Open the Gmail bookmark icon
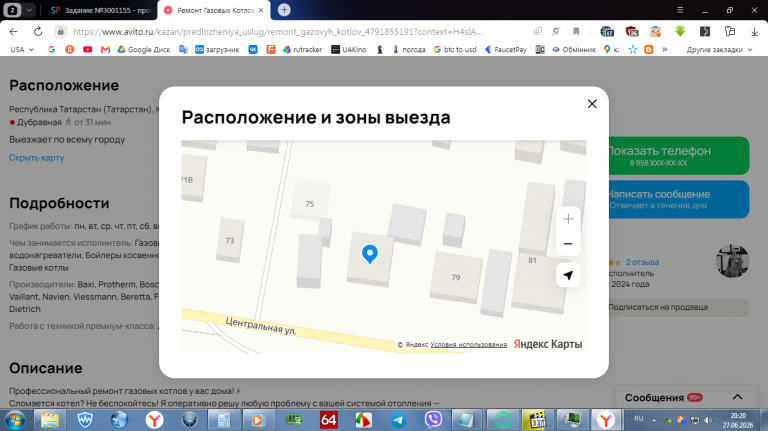The width and height of the screenshot is (768, 431). pos(105,49)
